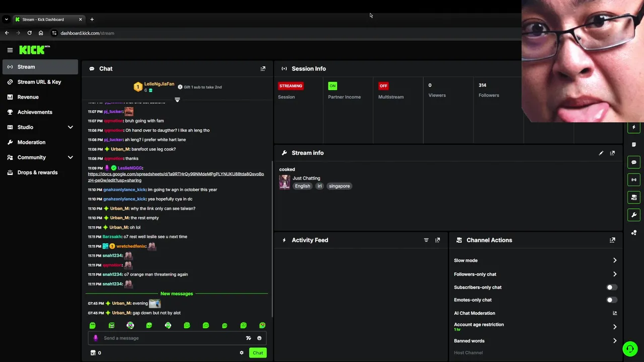Open Moderation page in sidebar

[40, 142]
